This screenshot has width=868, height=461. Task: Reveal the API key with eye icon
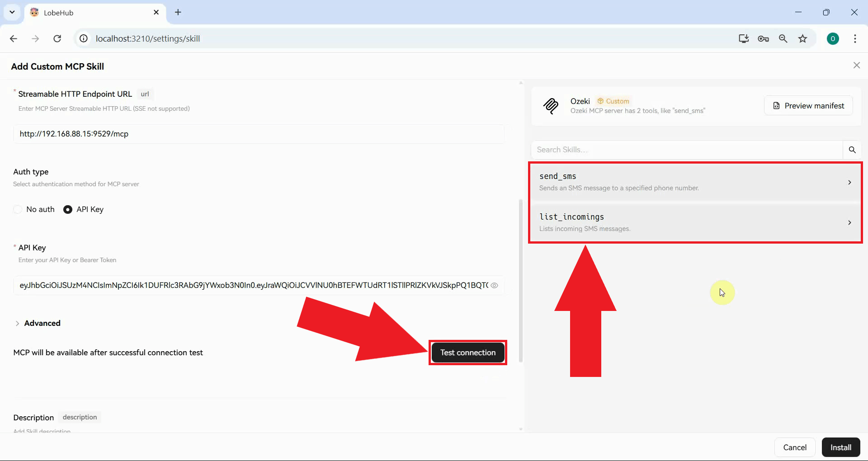(x=495, y=286)
